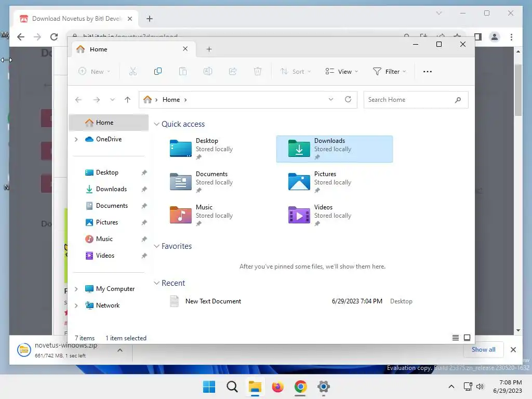
Task: Open the View dropdown
Action: (x=342, y=71)
